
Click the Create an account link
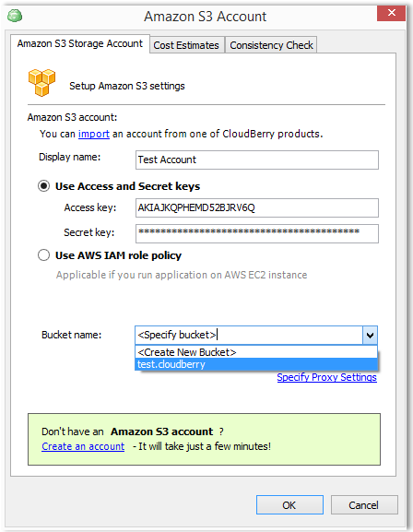(x=83, y=446)
